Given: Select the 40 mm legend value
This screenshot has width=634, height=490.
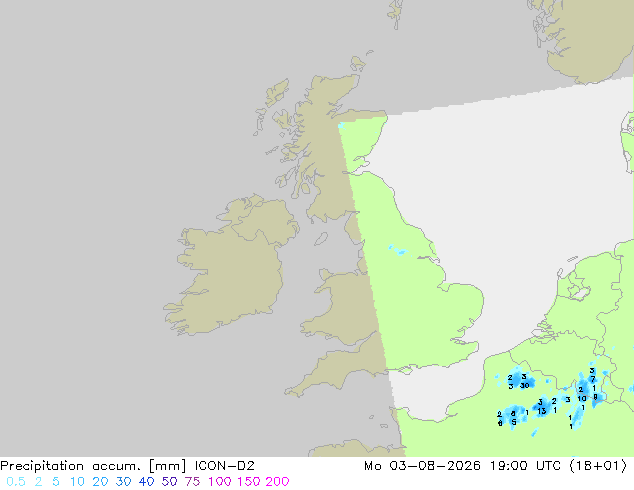Looking at the screenshot, I should pos(146,482).
